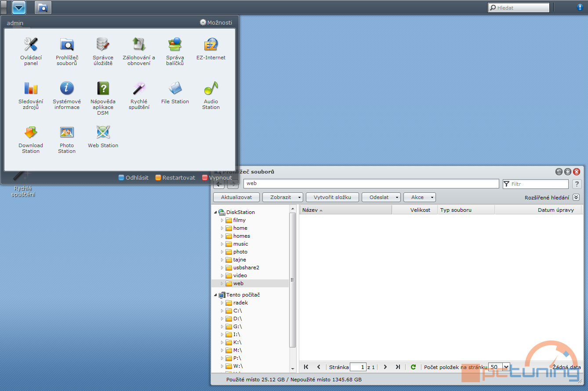
Task: Collapse the DiskStation tree node
Action: coord(215,212)
